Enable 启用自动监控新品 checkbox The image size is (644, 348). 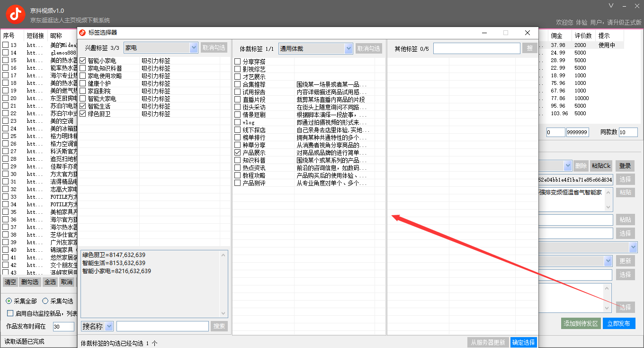pyautogui.click(x=10, y=313)
